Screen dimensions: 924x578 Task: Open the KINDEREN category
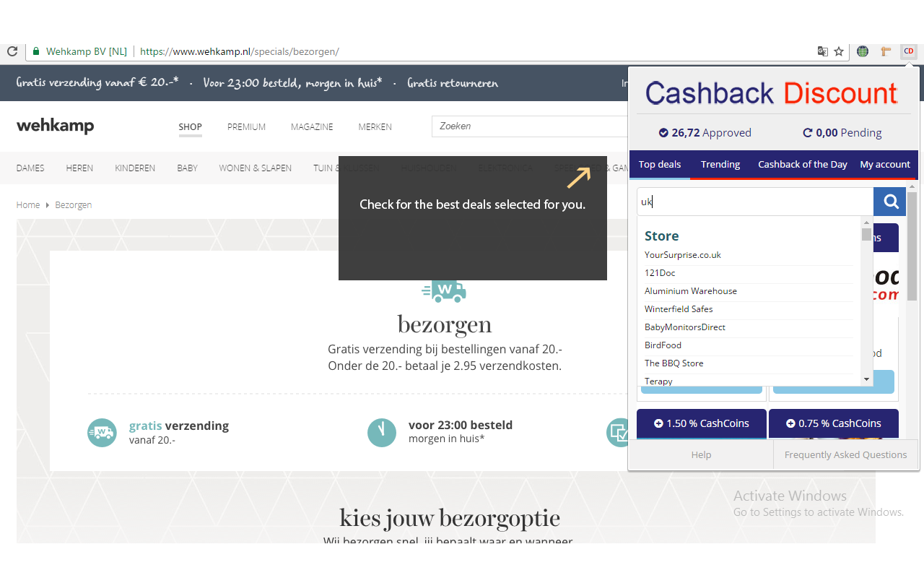[135, 168]
